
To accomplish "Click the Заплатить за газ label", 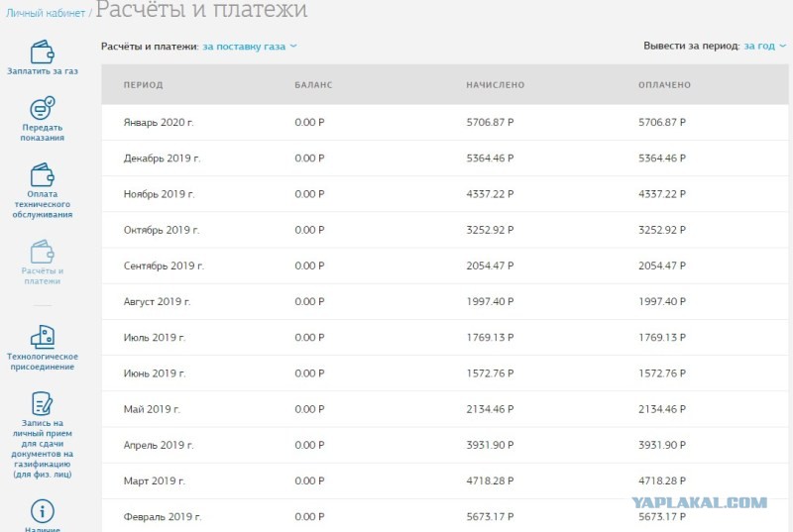I will point(43,71).
